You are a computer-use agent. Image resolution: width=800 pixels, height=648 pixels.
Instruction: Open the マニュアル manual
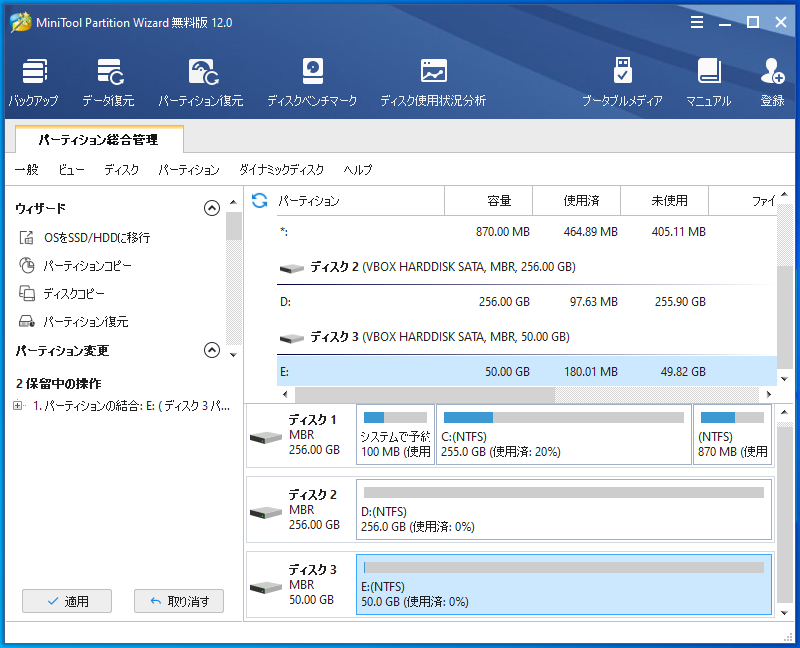point(709,82)
